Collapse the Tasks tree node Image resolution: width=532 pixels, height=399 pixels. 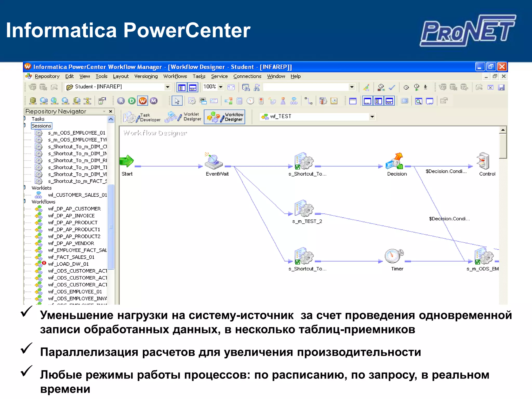25,118
